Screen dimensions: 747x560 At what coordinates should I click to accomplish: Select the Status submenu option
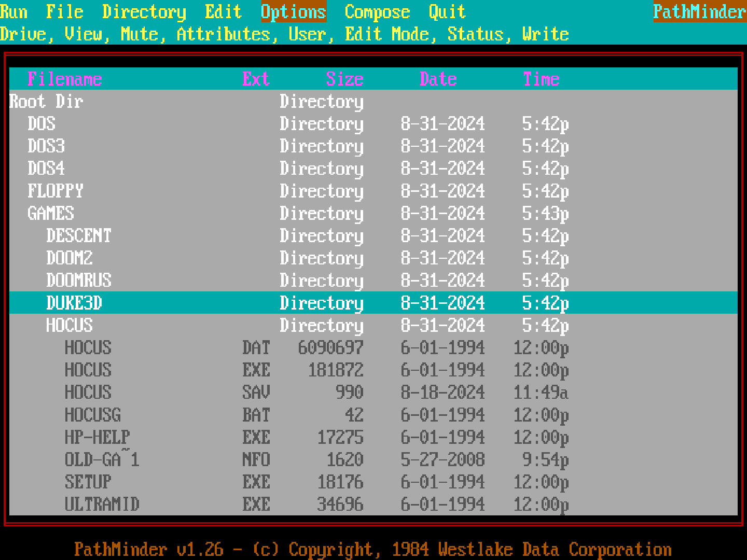476,34
